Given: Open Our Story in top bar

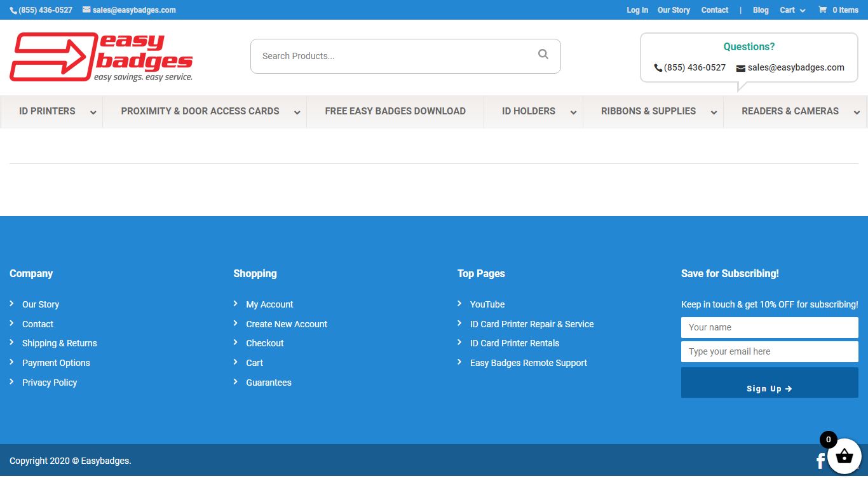Looking at the screenshot, I should pyautogui.click(x=674, y=10).
